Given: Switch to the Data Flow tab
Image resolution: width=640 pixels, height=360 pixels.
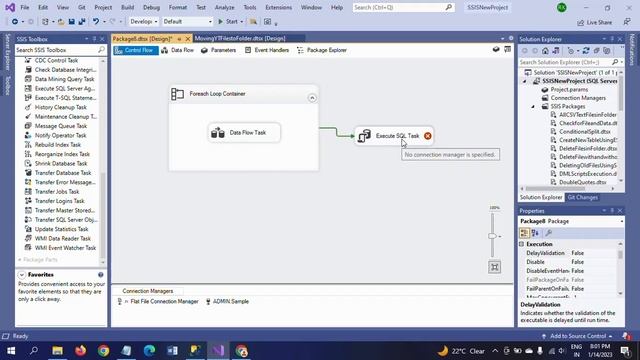Looking at the screenshot, I should point(178,50).
